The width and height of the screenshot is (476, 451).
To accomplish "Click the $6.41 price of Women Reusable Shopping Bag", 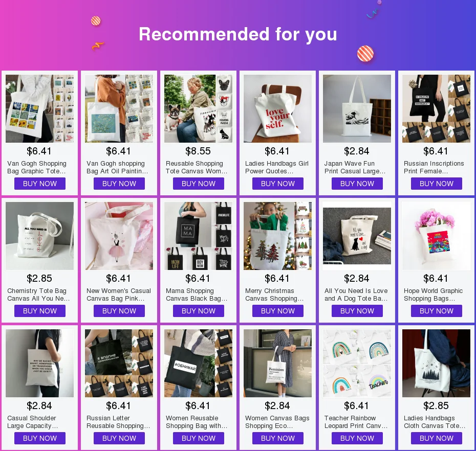I will (x=198, y=405).
